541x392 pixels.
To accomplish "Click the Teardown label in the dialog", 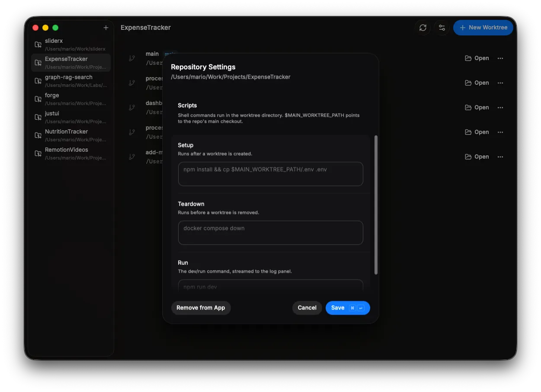I will point(191,204).
